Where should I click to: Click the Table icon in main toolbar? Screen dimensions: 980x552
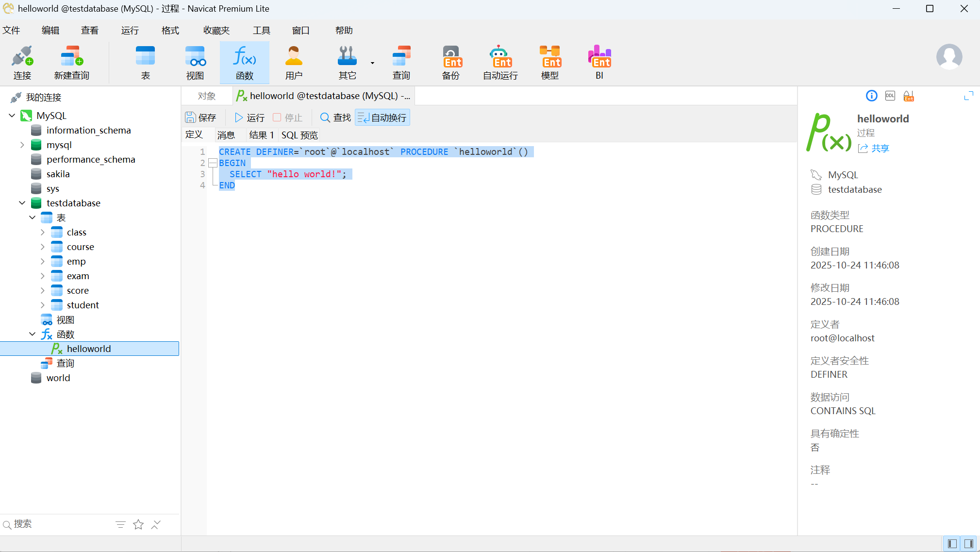coord(145,56)
